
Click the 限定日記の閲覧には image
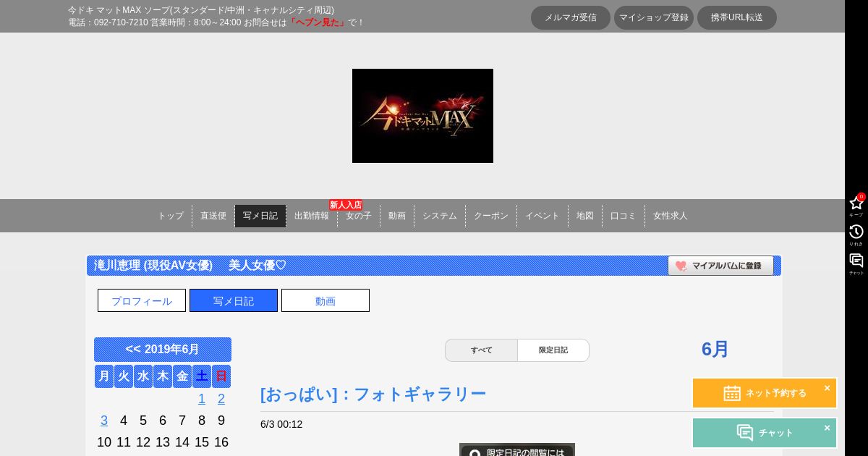point(517,449)
